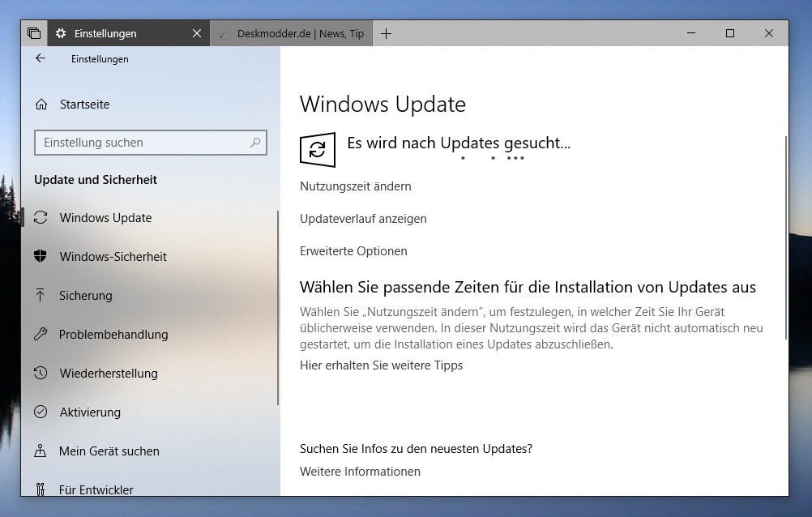Viewport: 812px width, 517px height.
Task: Click Es wird nach Updates gesucht status text
Action: tap(459, 143)
